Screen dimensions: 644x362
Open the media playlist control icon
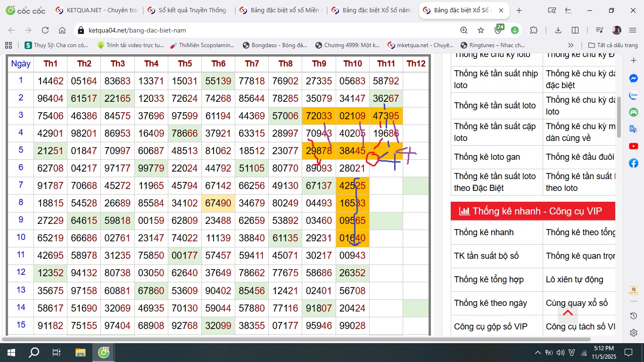coord(599,30)
